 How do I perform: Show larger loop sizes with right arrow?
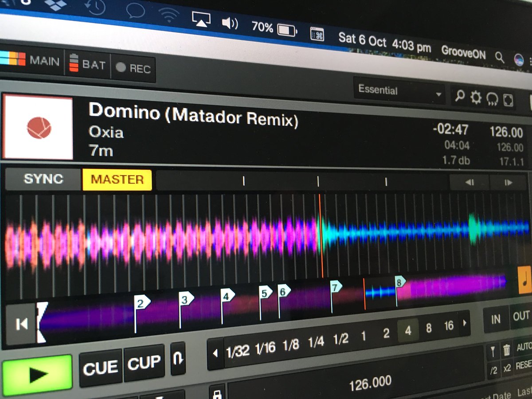[465, 323]
